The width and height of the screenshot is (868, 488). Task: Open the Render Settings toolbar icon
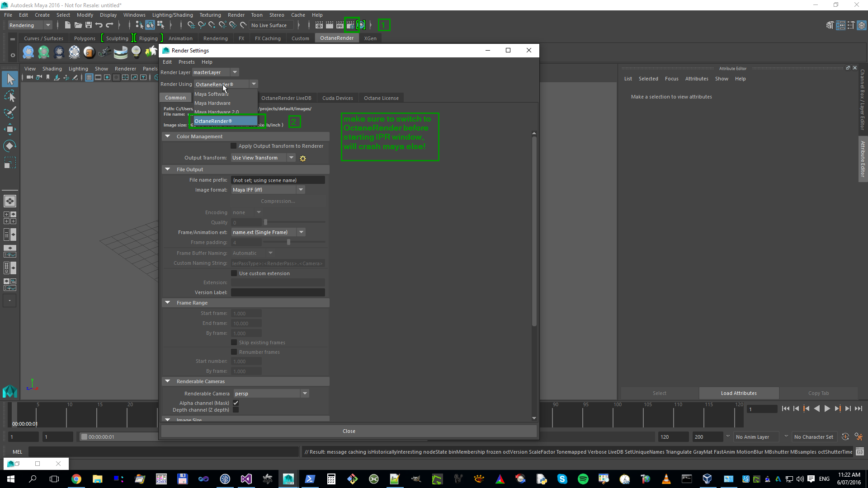351,25
